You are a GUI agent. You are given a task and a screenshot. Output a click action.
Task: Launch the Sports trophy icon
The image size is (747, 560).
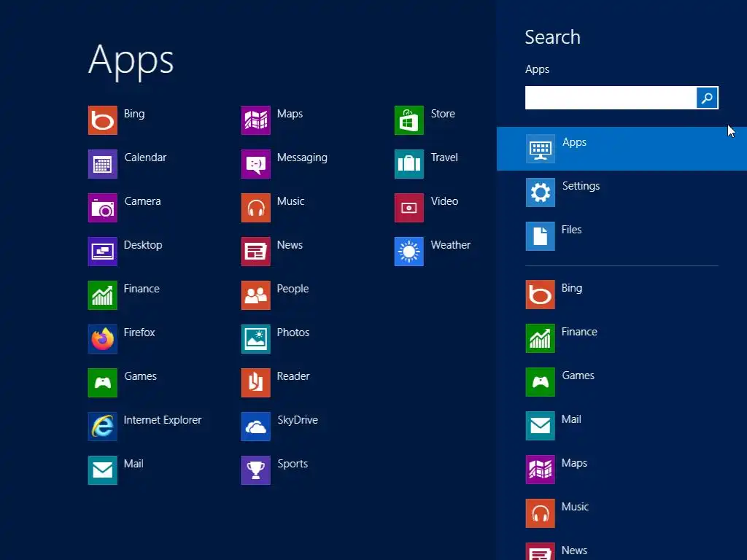tap(256, 470)
